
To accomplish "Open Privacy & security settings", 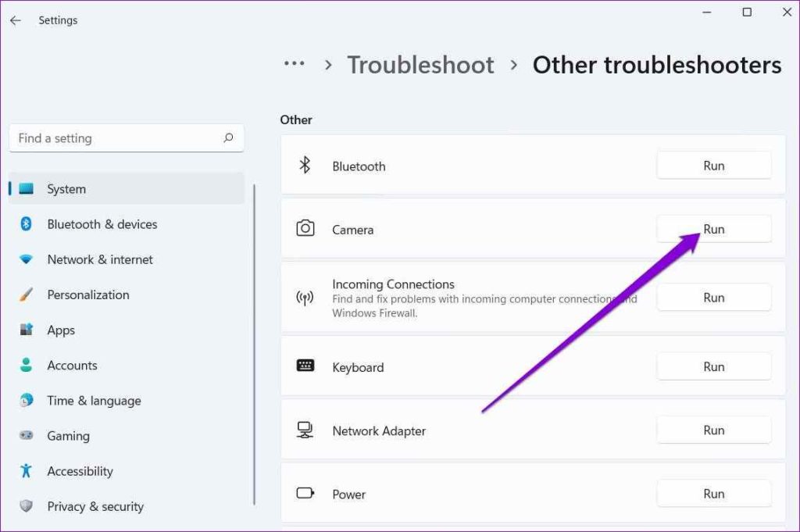I will [x=127, y=506].
